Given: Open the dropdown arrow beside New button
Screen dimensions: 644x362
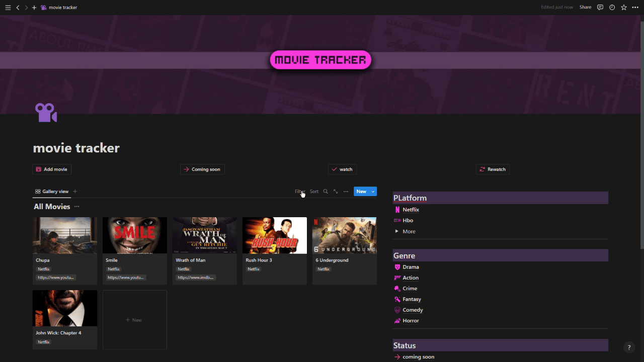Looking at the screenshot, I should (x=373, y=192).
